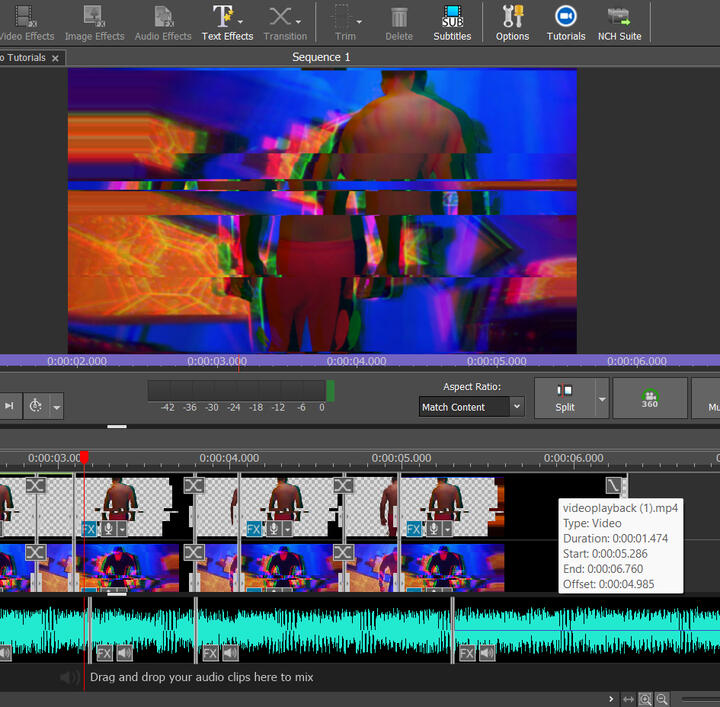The height and width of the screenshot is (707, 720).
Task: Click 0:00:04.000 on the preview ruler
Action: pos(356,361)
